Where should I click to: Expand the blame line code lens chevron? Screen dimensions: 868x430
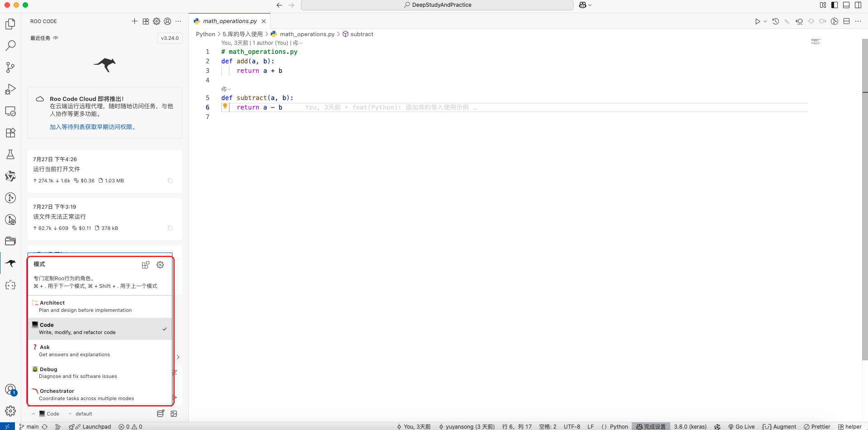[298, 43]
